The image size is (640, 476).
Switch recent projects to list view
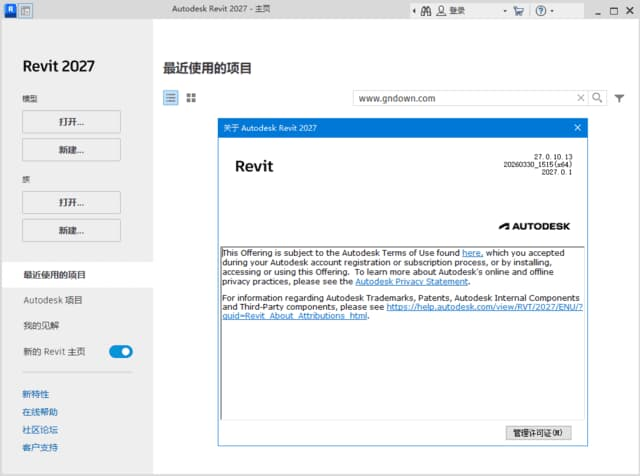(171, 98)
